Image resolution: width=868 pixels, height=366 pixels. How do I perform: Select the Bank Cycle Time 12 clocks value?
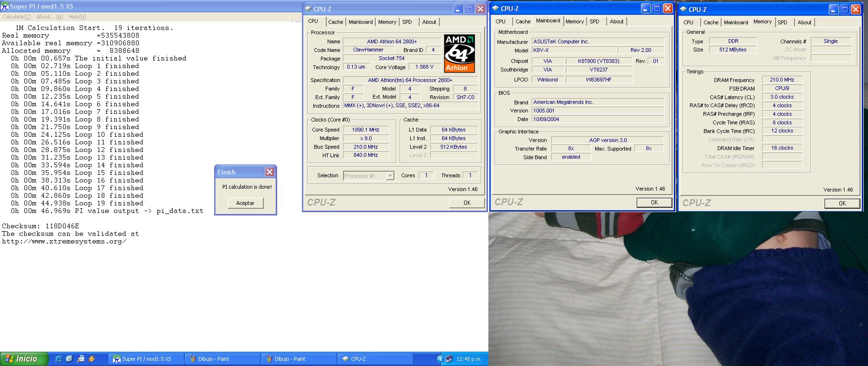click(782, 131)
